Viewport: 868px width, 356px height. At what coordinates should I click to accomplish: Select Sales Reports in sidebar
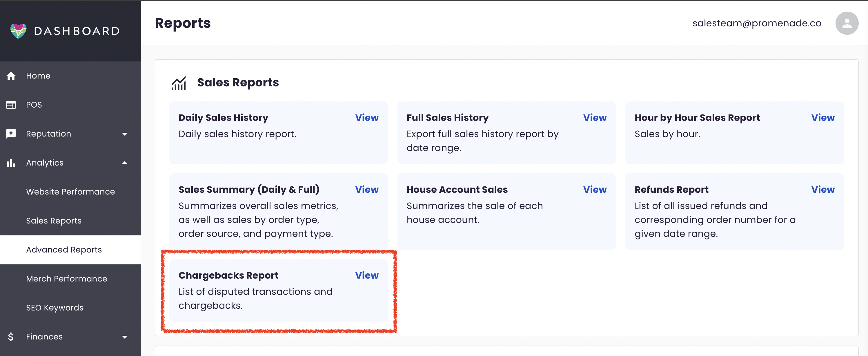[x=70, y=221]
